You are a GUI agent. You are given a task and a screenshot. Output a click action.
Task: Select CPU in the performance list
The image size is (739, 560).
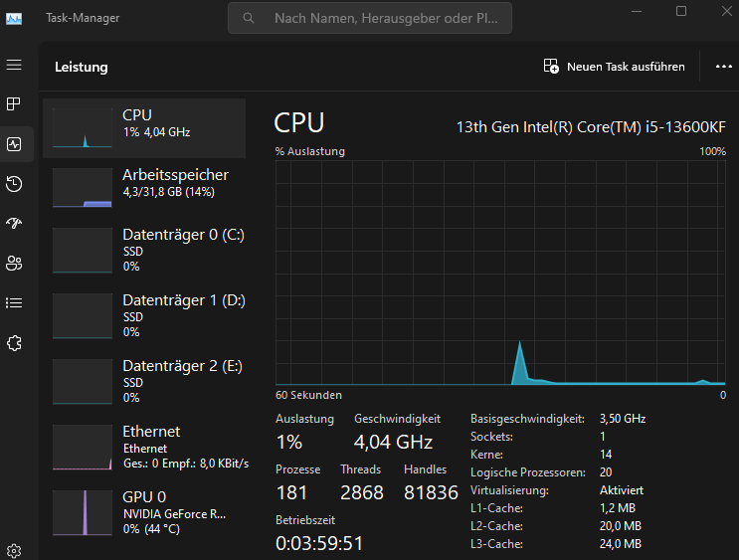tap(144, 128)
